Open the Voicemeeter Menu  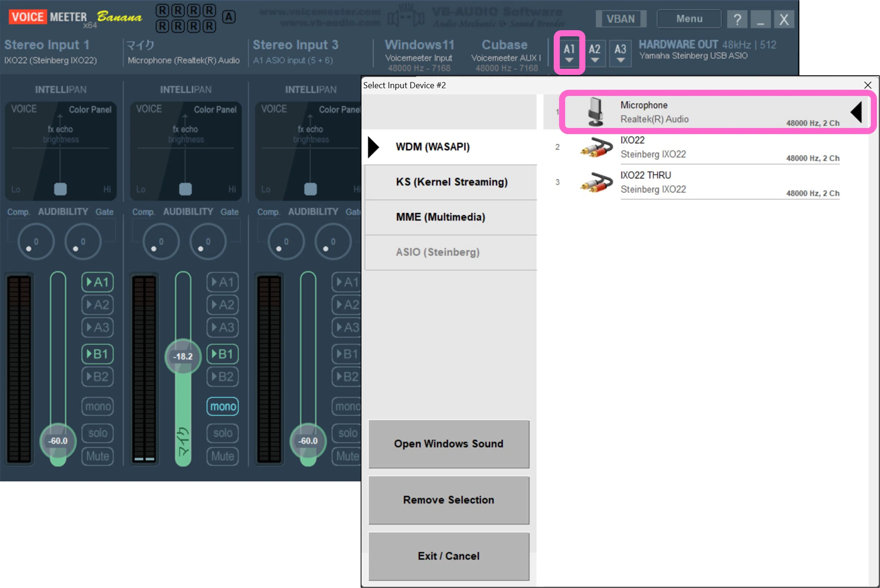coord(689,19)
